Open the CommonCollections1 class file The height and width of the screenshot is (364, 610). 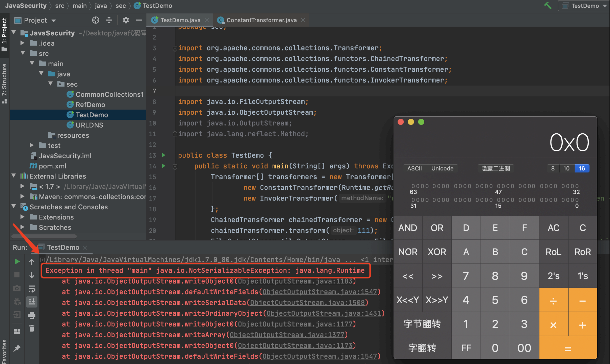coord(109,94)
